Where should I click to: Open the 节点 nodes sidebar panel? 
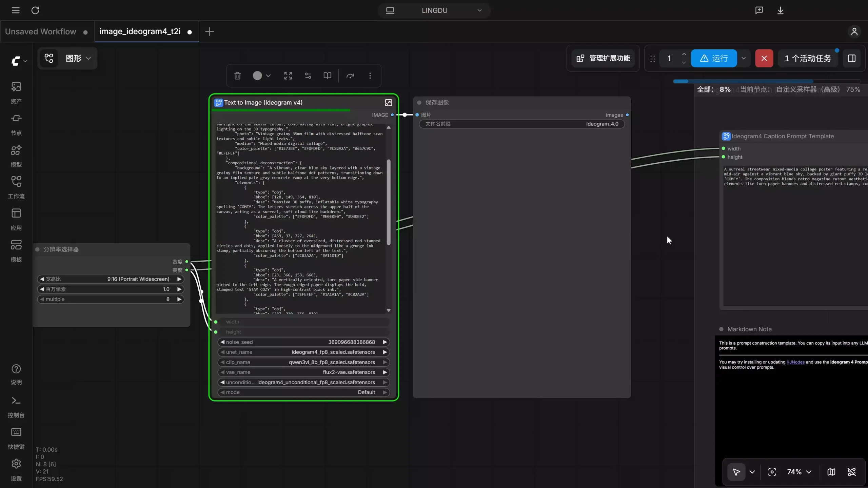[16, 125]
